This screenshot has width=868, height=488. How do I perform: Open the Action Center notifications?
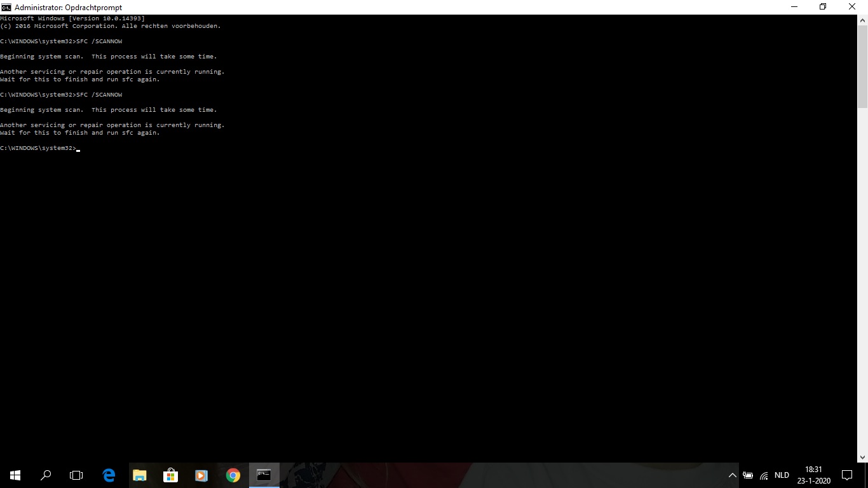pyautogui.click(x=846, y=475)
